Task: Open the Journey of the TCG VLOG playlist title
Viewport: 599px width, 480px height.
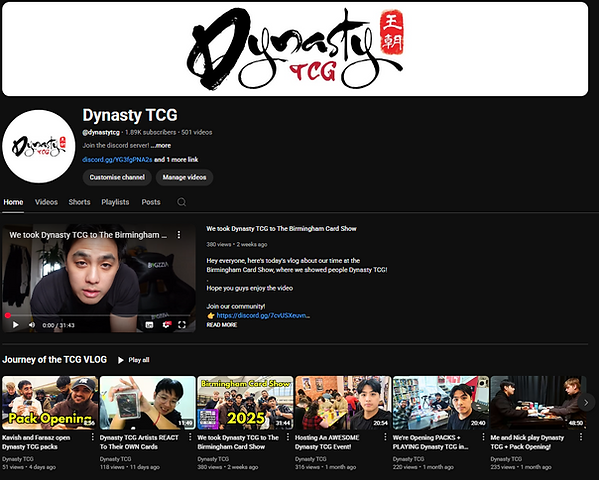Action: point(54,360)
